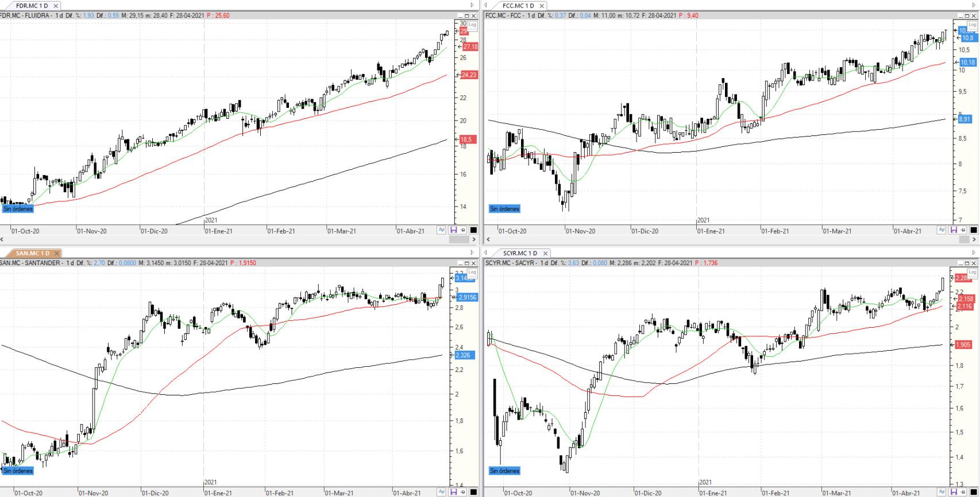The image size is (980, 497).
Task: Enable Log scale on the Sacyr chart
Action: coord(972,272)
